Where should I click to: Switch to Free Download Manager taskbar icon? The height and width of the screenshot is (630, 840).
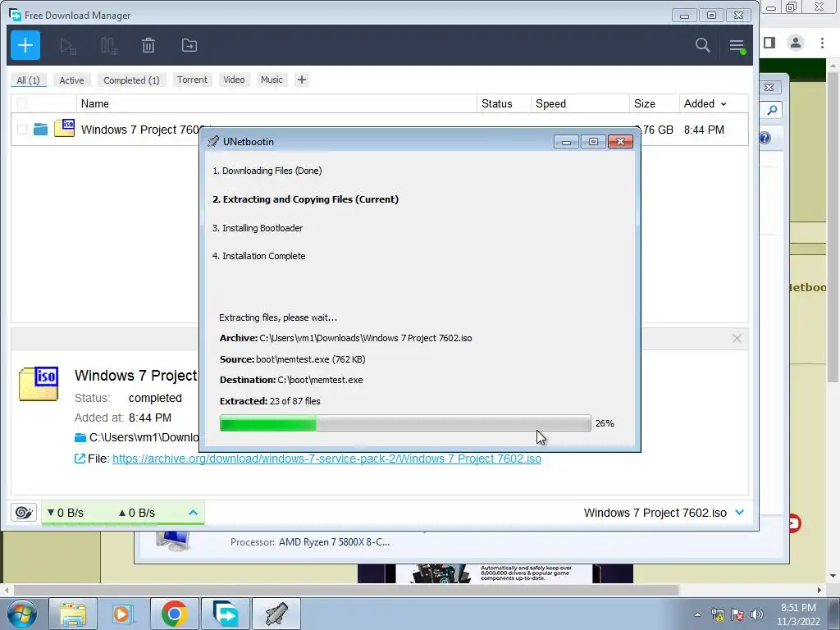point(226,614)
